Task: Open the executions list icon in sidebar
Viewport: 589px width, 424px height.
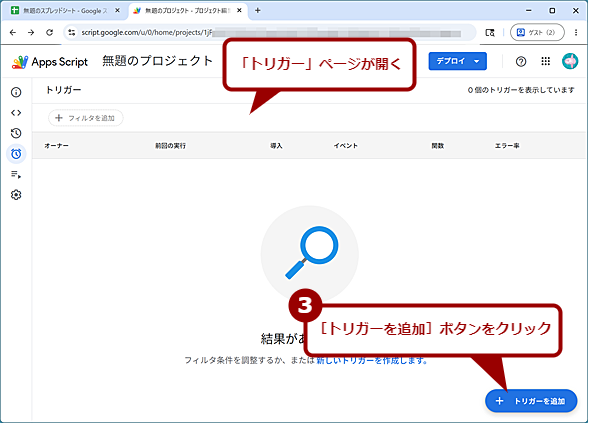Action: (x=16, y=174)
